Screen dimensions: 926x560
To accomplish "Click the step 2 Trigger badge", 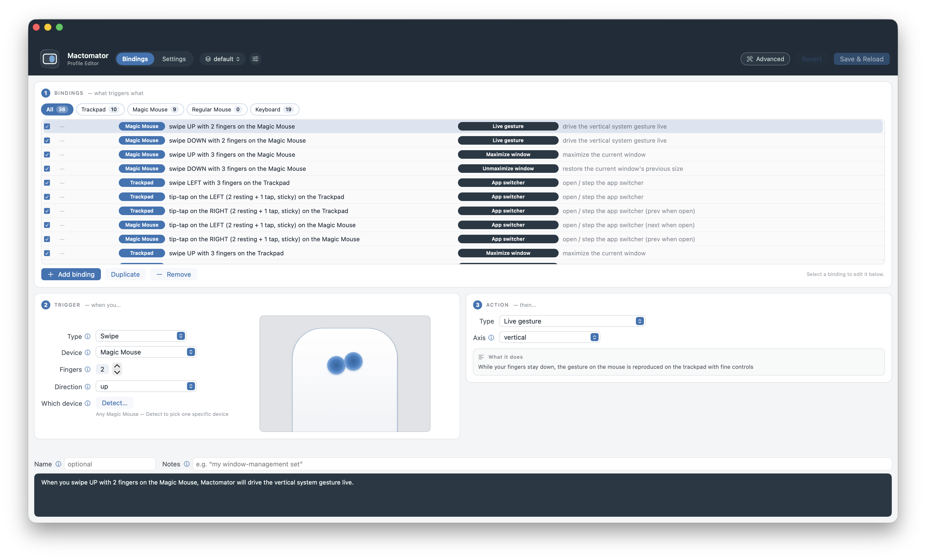I will pyautogui.click(x=46, y=305).
